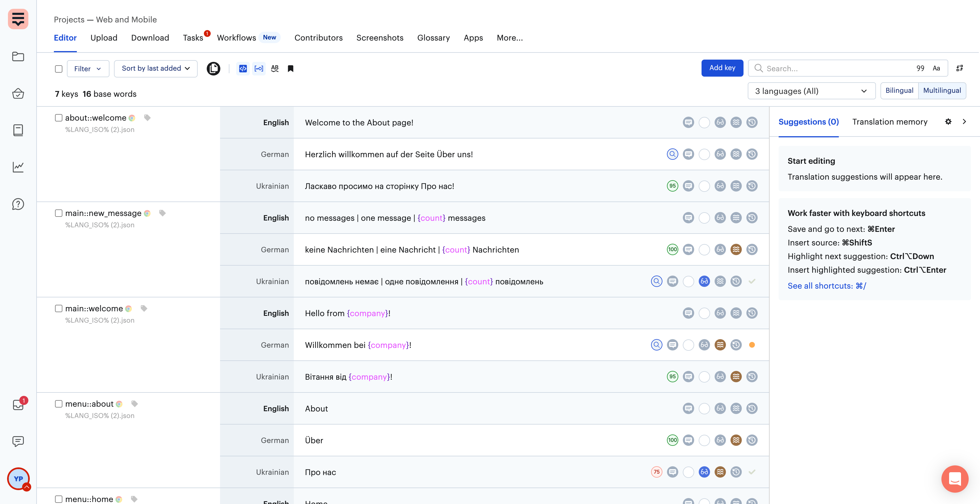Open suggestions panel settings gear
The image size is (980, 504).
pos(948,121)
